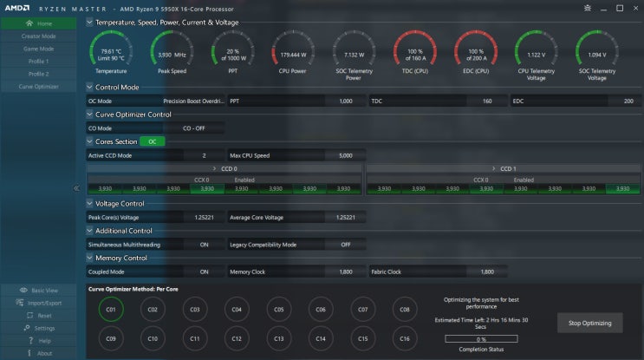Open the Home page in the sidebar
Image resolution: width=644 pixels, height=360 pixels.
tap(38, 23)
